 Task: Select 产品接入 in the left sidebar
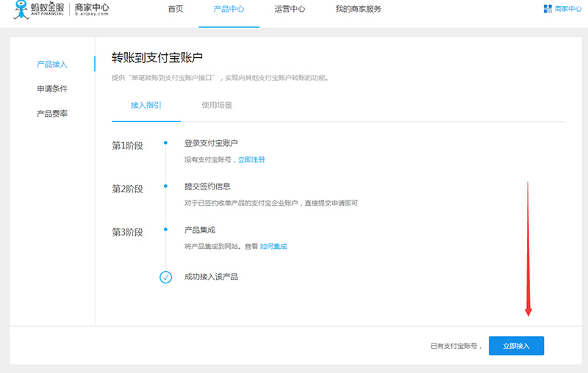(x=52, y=65)
